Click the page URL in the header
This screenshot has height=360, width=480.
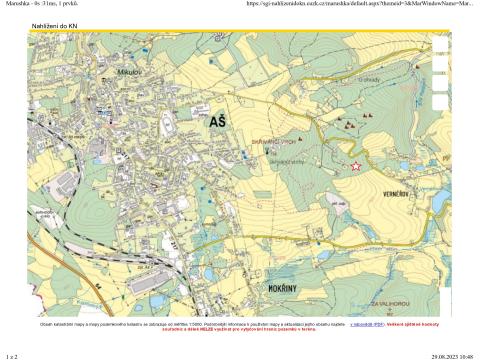click(x=360, y=4)
